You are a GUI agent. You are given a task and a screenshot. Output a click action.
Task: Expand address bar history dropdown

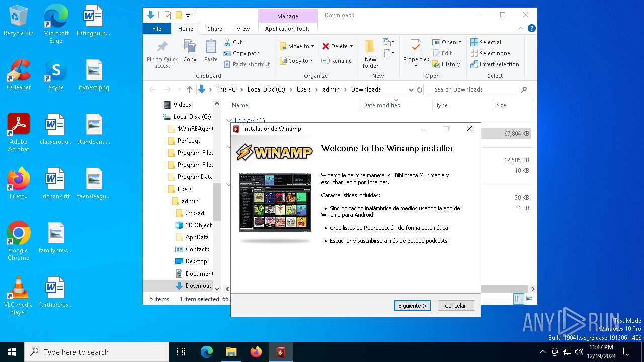coord(411,89)
